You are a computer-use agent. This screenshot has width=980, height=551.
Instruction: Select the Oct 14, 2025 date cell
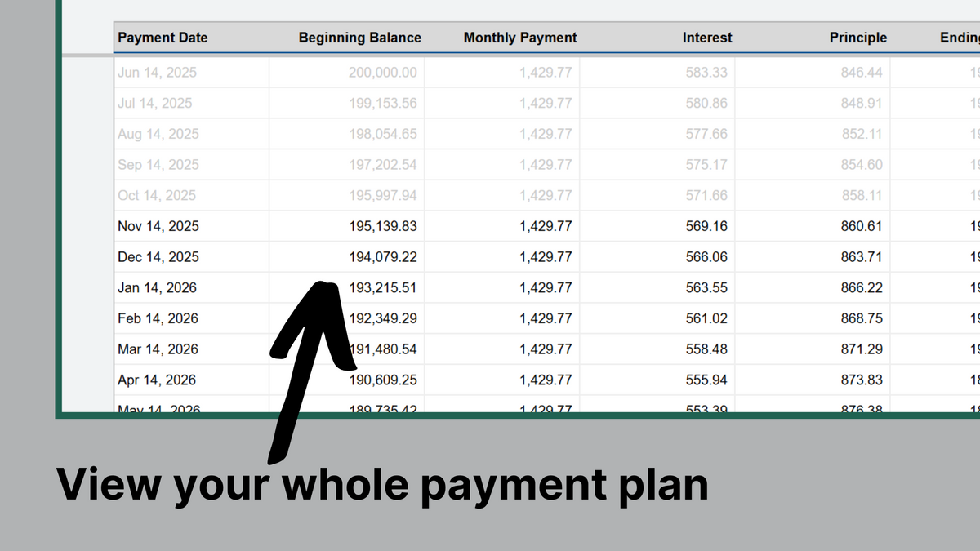(191, 196)
